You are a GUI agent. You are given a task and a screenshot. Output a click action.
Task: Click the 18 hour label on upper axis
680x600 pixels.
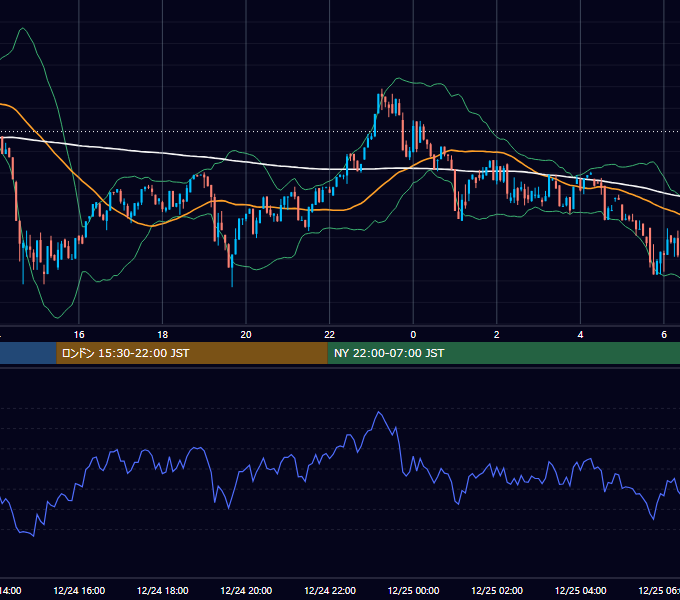(163, 335)
